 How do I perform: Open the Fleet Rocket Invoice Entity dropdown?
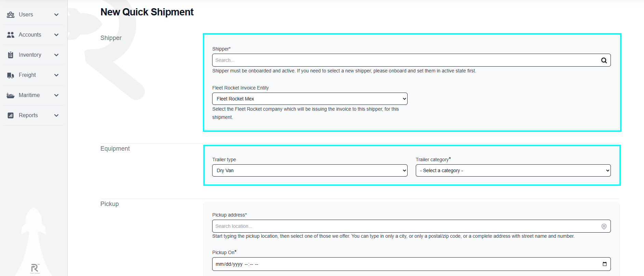coord(310,99)
